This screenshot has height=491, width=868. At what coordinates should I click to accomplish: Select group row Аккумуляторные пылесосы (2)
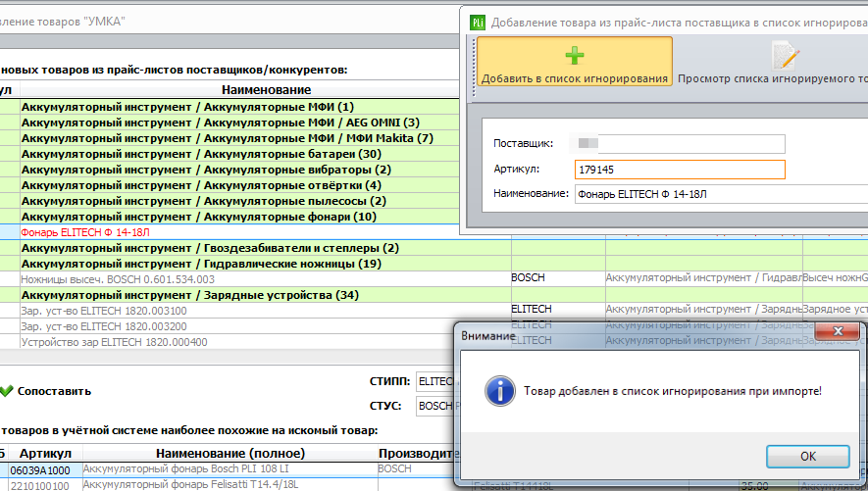[230, 201]
